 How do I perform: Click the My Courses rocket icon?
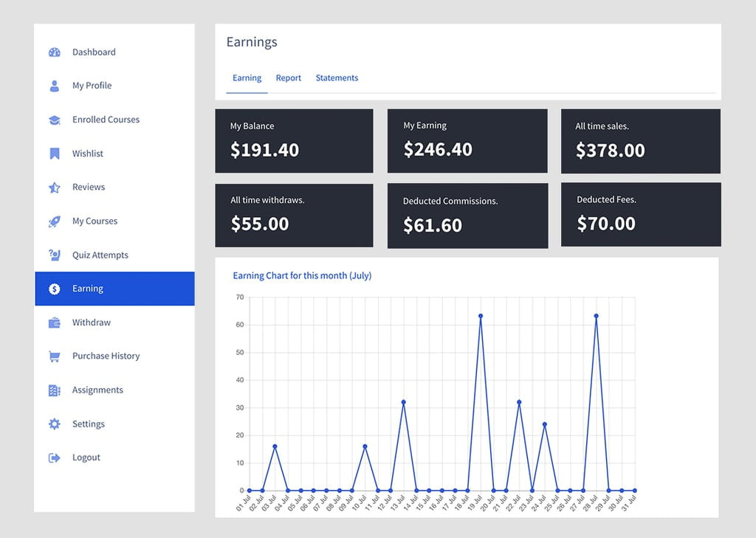point(54,221)
